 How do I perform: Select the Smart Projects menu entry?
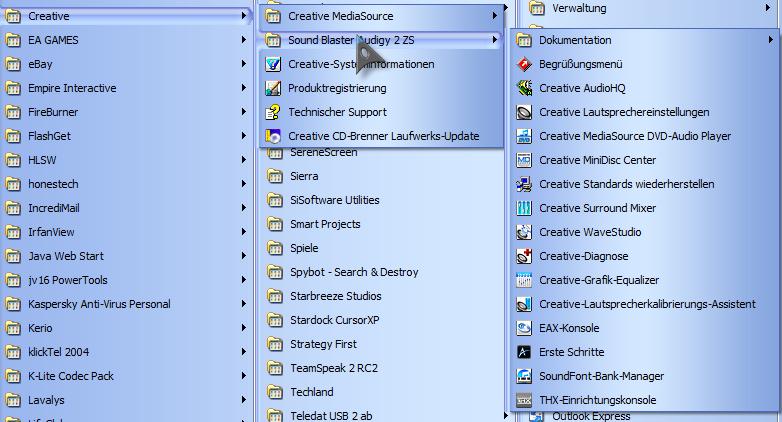coord(386,224)
